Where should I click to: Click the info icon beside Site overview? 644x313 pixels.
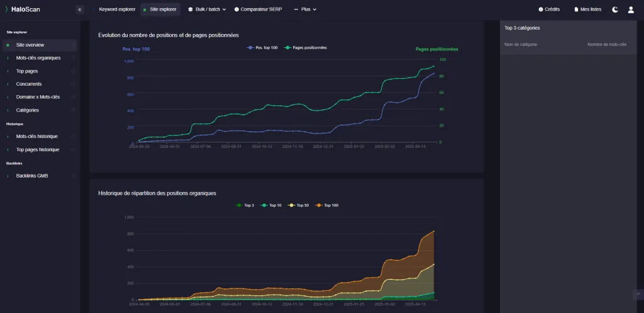tap(73, 45)
